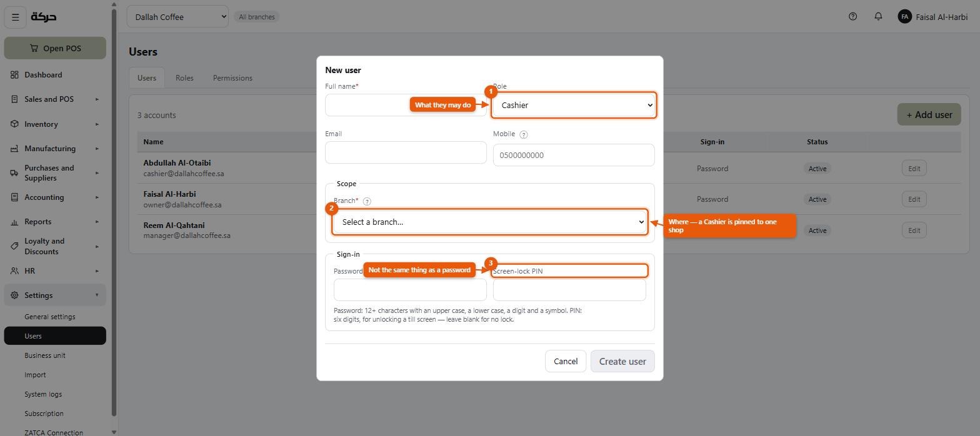
Task: Click the حركة logo
Action: pos(44,17)
